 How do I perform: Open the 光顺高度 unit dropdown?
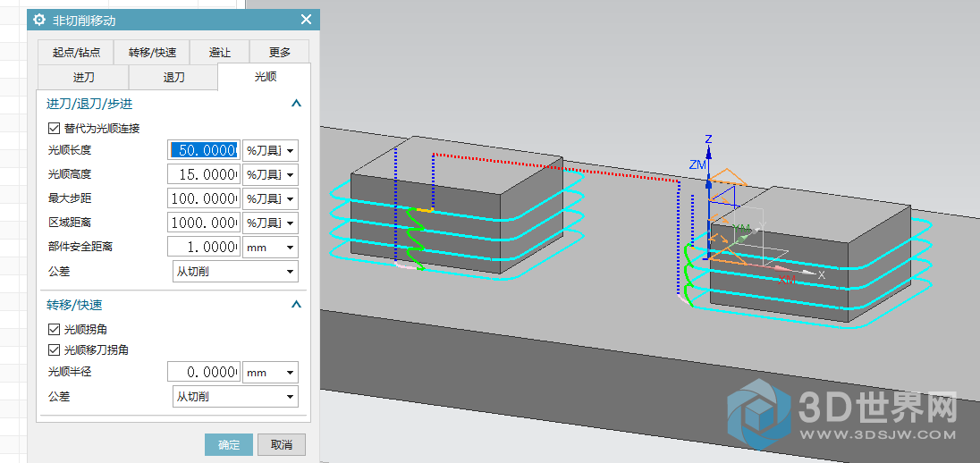coord(270,174)
